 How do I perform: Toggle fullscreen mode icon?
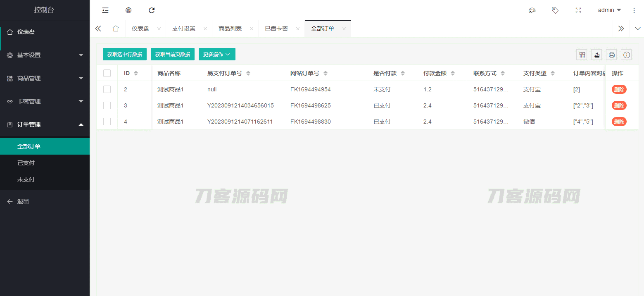[578, 10]
